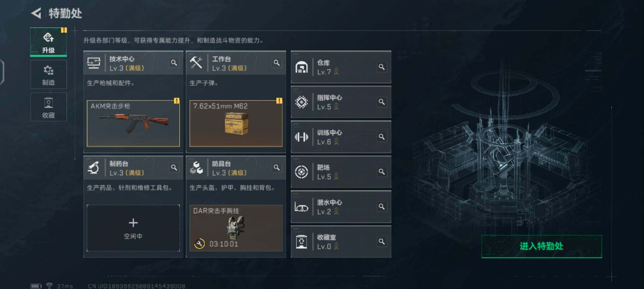Viewport: 644px width, 289px height.
Task: Click the 指挥中心 magnifier icon
Action: 382,102
